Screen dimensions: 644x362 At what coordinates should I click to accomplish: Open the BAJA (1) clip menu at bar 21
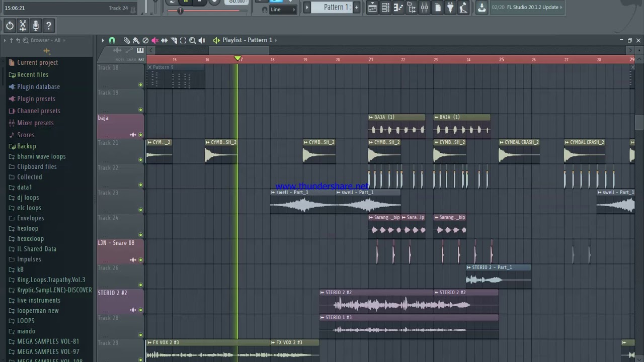[371, 117]
